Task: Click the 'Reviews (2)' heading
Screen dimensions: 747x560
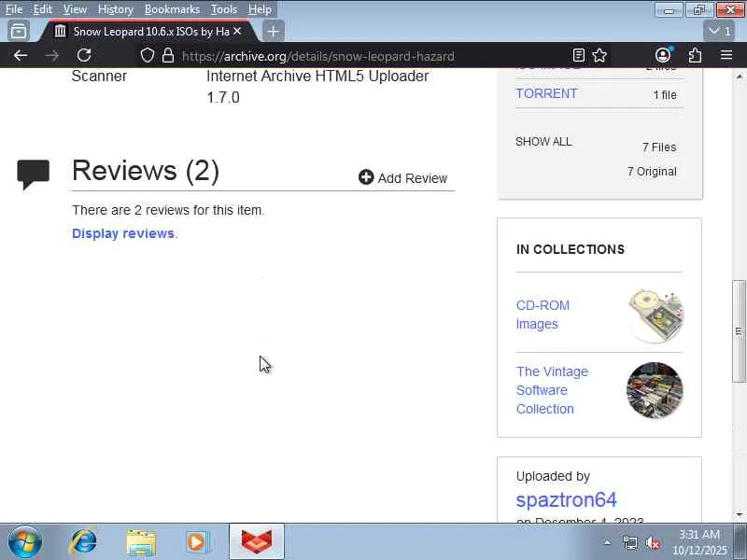Action: (x=146, y=171)
